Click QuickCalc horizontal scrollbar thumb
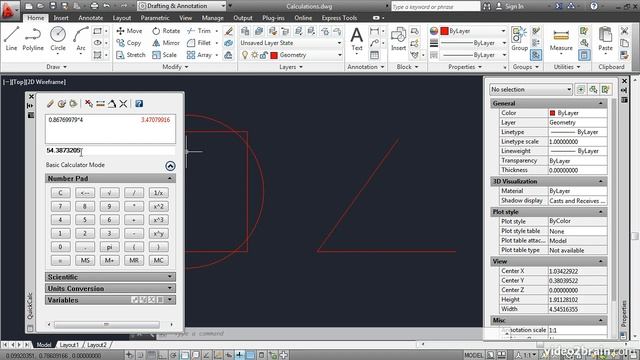The image size is (640, 360). 107,324
